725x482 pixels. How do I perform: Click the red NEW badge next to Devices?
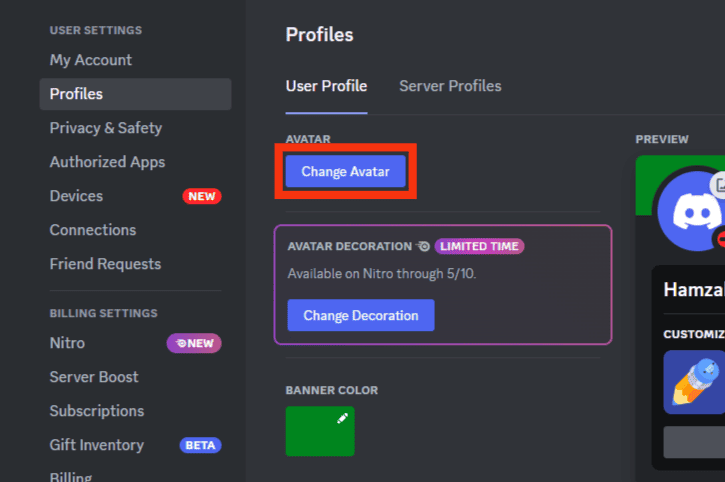pos(202,196)
